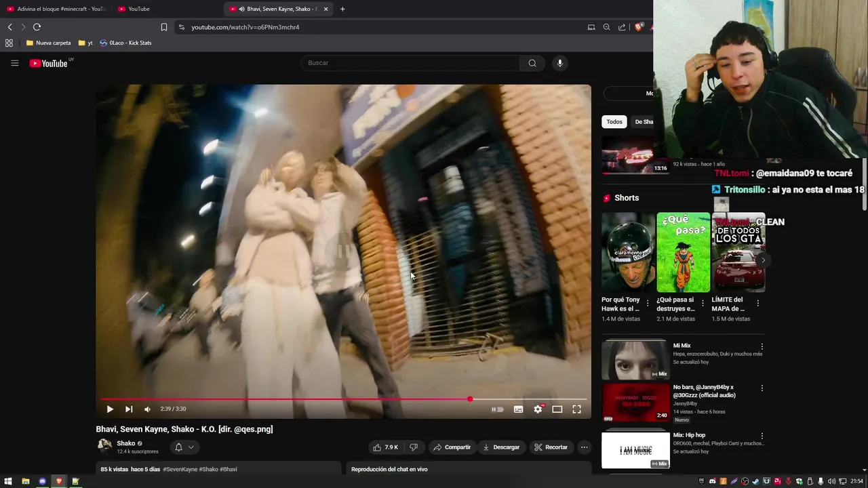The width and height of the screenshot is (868, 488).
Task: Click the #SevenKayne hashtag
Action: (x=180, y=469)
